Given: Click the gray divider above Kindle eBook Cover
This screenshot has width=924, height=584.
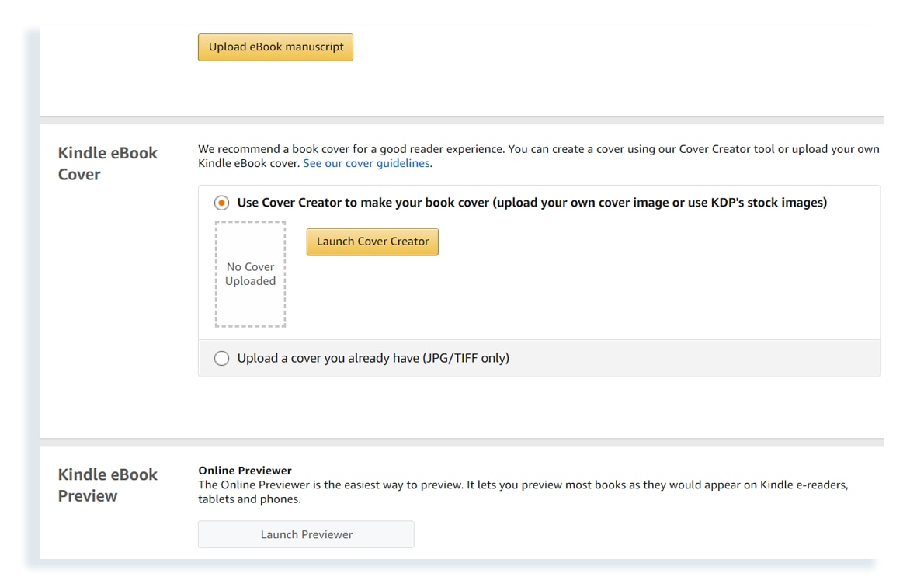Looking at the screenshot, I should 461,120.
